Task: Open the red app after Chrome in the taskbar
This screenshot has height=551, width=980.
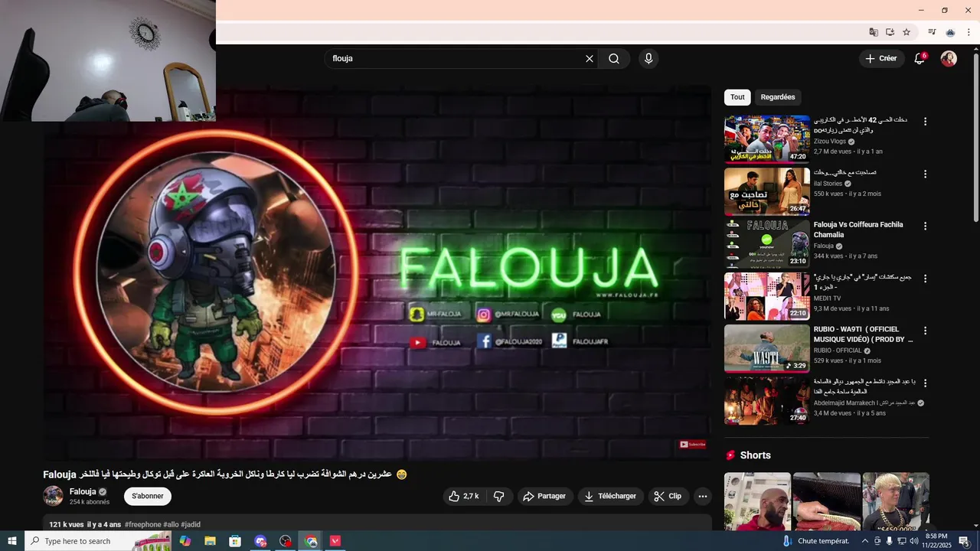Action: [335, 541]
